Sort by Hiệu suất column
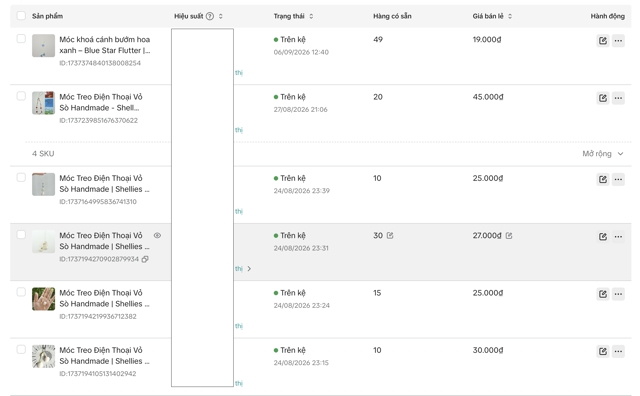Screen dimensions: 640x396 [x=220, y=16]
